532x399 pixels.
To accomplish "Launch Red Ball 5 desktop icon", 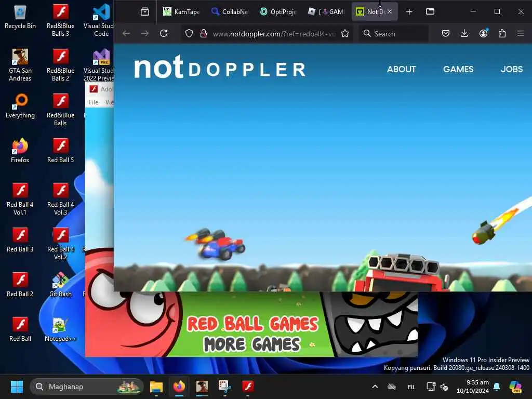I will pyautogui.click(x=60, y=151).
